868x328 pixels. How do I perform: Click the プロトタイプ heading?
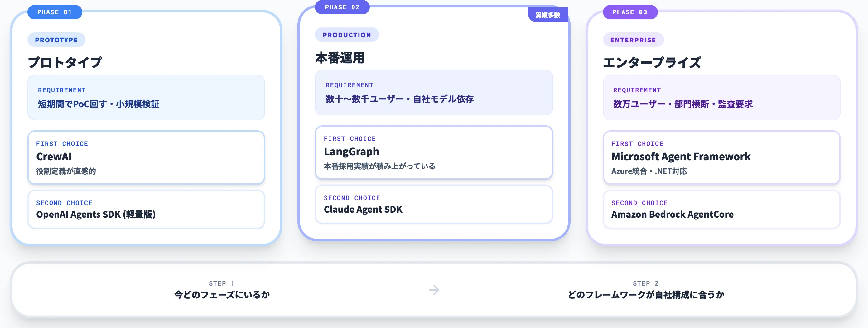pos(65,62)
